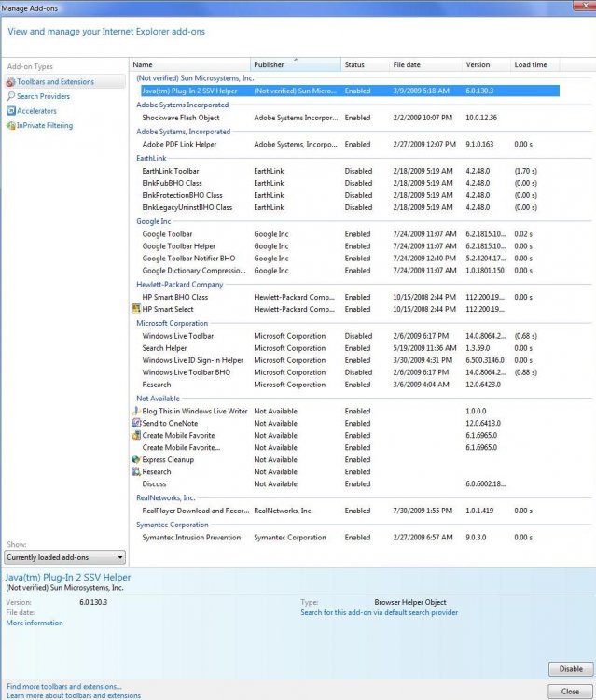Open 'Learn more about toolbars and extensions' link

click(x=74, y=695)
